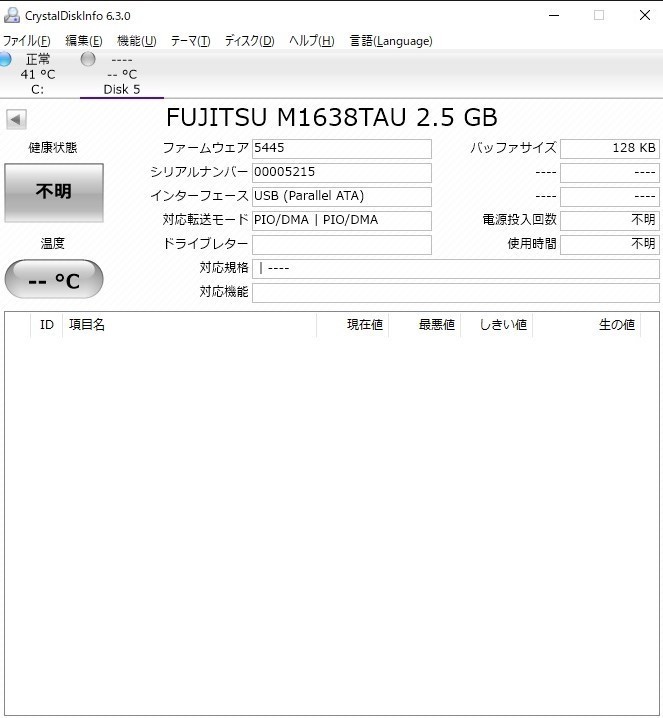
Task: Click the empty ドライブレター field
Action: (342, 245)
